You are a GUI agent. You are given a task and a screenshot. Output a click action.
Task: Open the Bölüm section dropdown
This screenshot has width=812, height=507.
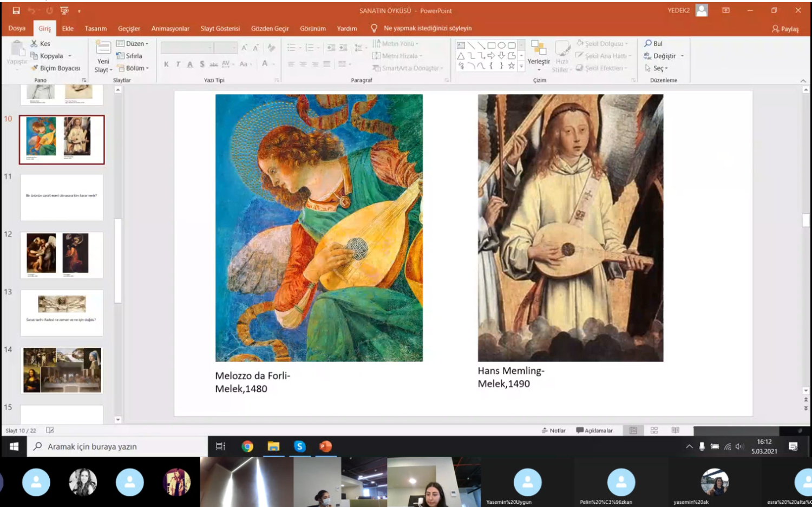pos(133,68)
